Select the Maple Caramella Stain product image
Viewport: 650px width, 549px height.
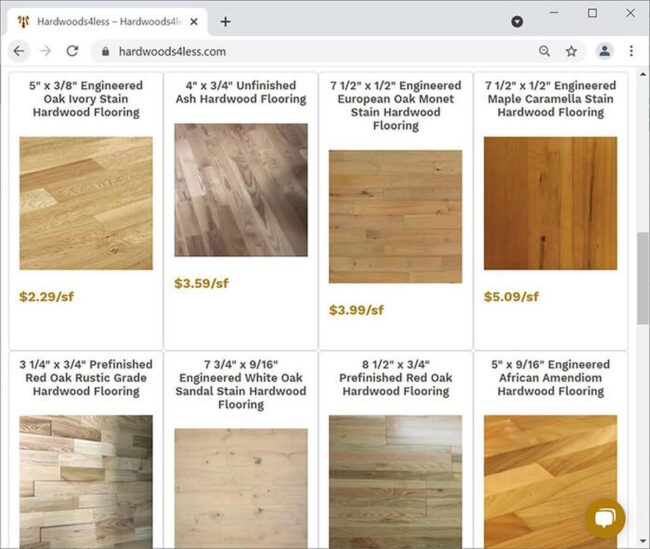[x=550, y=203]
